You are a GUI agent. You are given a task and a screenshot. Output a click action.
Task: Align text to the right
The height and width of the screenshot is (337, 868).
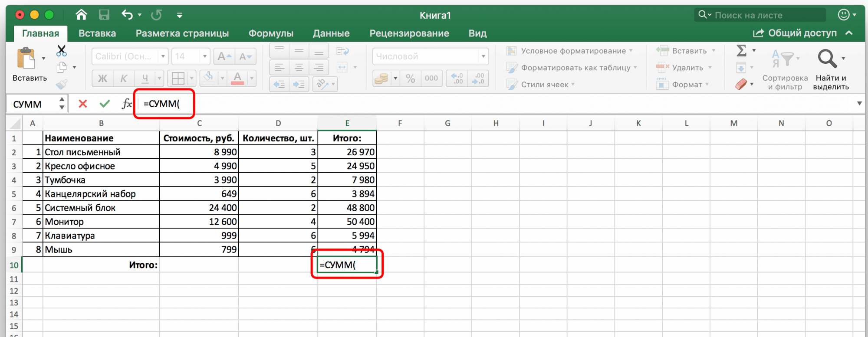coord(319,67)
